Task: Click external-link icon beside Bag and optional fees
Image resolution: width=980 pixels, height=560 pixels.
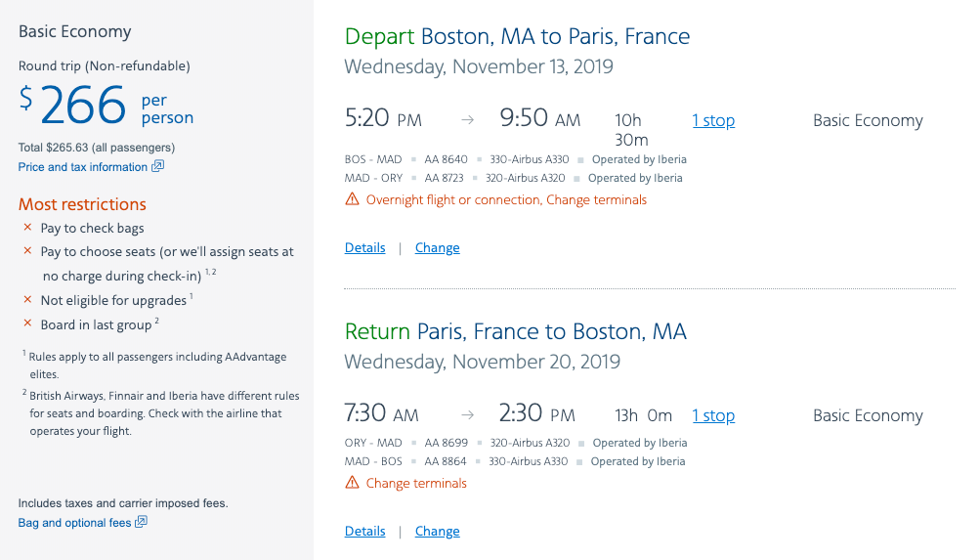Action: 141,523
